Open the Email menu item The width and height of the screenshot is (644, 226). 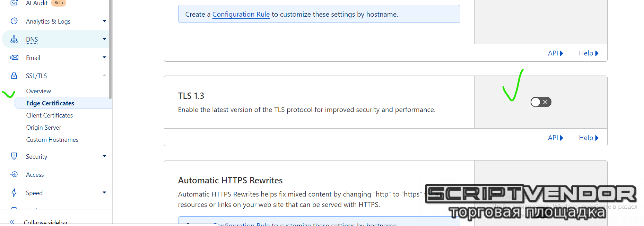point(33,58)
